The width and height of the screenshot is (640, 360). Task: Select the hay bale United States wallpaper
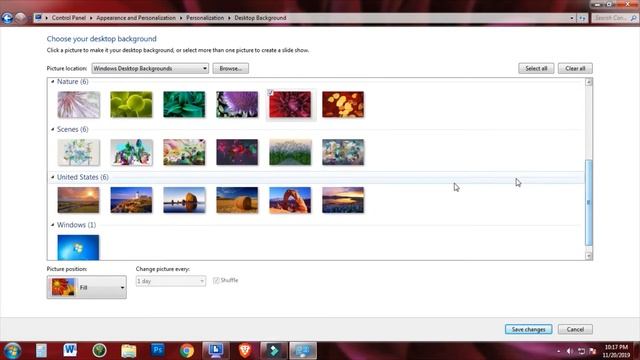pos(237,200)
